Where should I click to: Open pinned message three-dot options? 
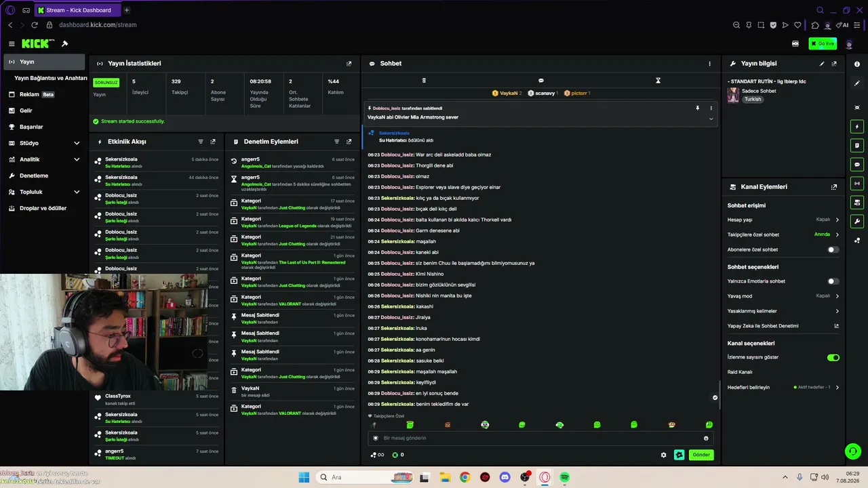click(711, 108)
